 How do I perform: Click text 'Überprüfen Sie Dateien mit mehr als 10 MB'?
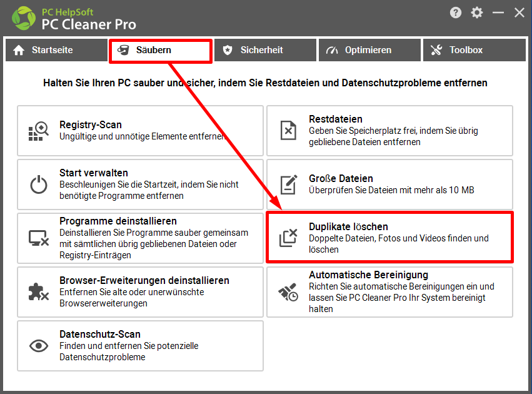[x=391, y=190]
